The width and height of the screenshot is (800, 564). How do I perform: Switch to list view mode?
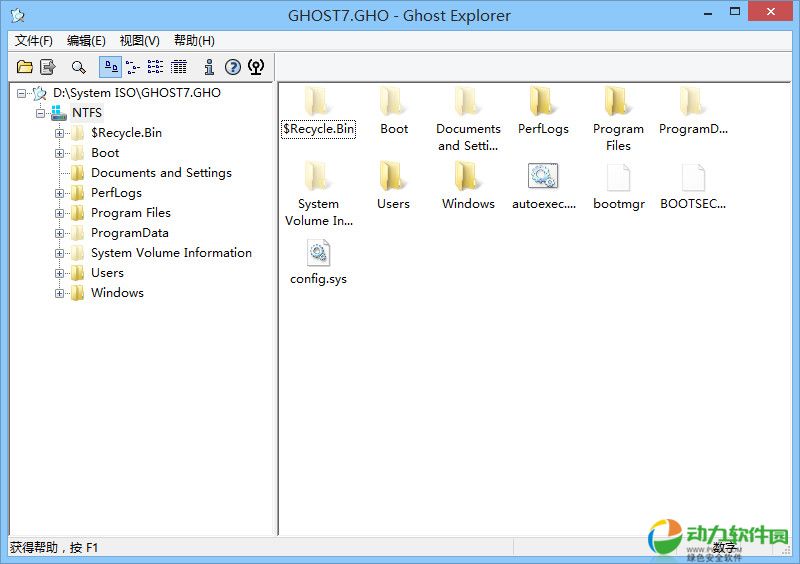(156, 67)
